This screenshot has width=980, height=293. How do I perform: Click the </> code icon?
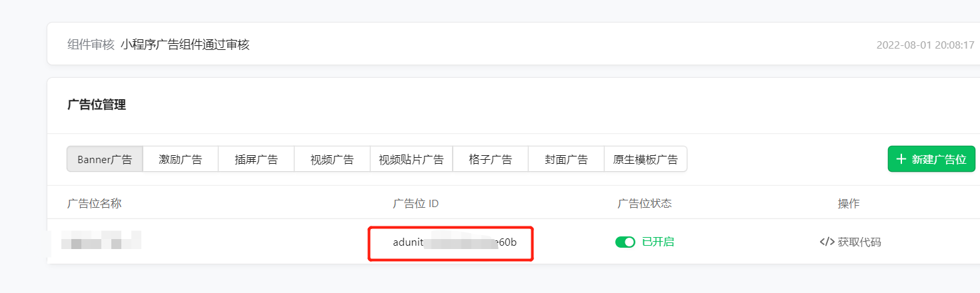point(827,242)
